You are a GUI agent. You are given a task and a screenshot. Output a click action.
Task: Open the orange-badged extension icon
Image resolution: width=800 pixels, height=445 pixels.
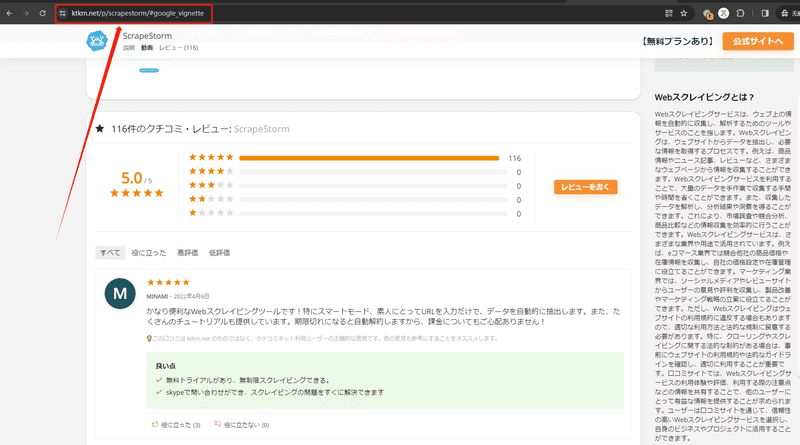[x=708, y=14]
